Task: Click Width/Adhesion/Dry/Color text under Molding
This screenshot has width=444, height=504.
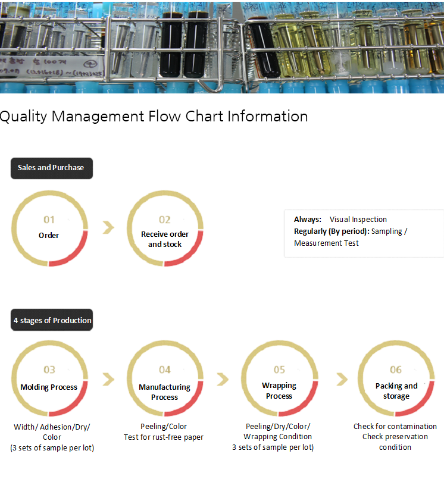Action: tap(52, 432)
